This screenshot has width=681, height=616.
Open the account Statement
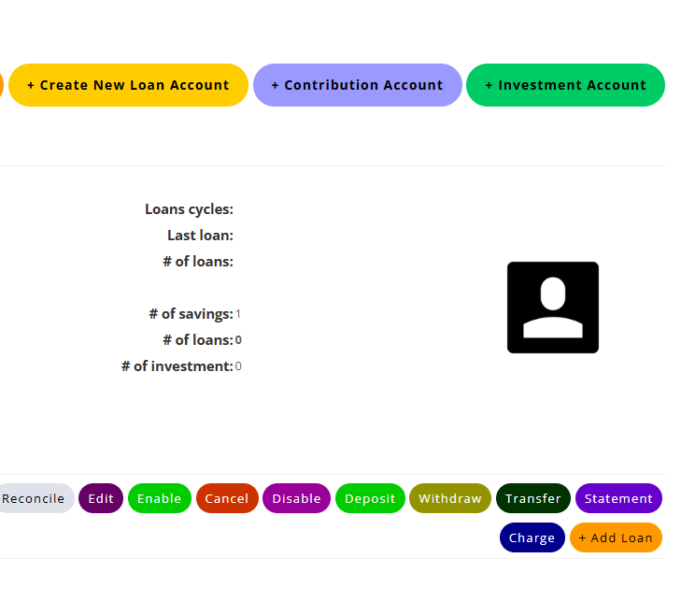617,498
